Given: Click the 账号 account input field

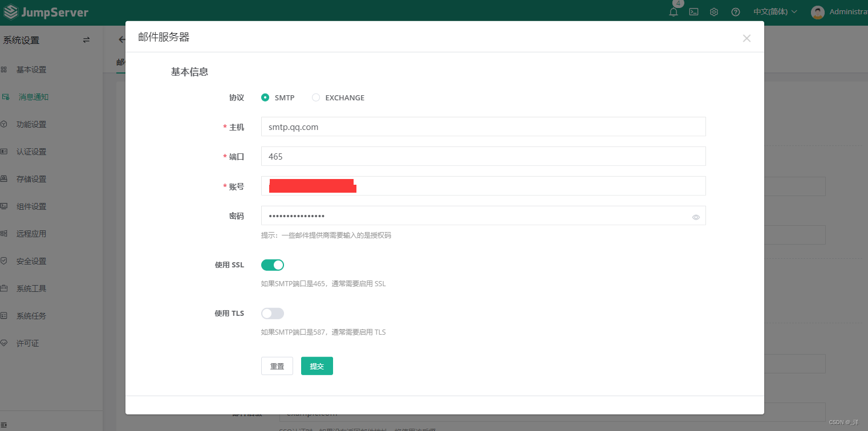Looking at the screenshot, I should [484, 186].
